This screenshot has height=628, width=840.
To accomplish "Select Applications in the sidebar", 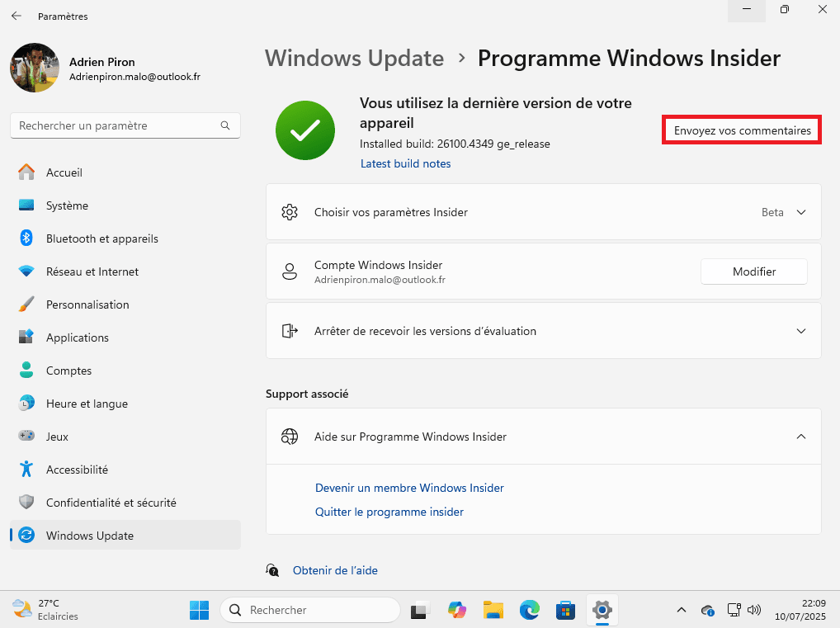I will [x=125, y=338].
